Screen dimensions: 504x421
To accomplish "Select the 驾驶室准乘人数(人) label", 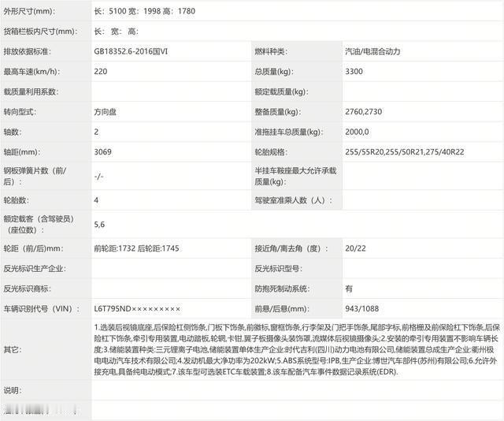I will pyautogui.click(x=294, y=200).
